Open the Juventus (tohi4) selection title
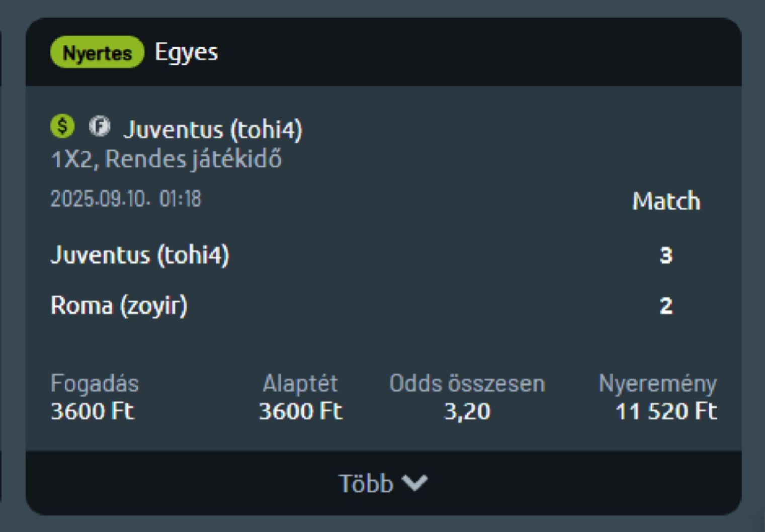 click(x=213, y=130)
